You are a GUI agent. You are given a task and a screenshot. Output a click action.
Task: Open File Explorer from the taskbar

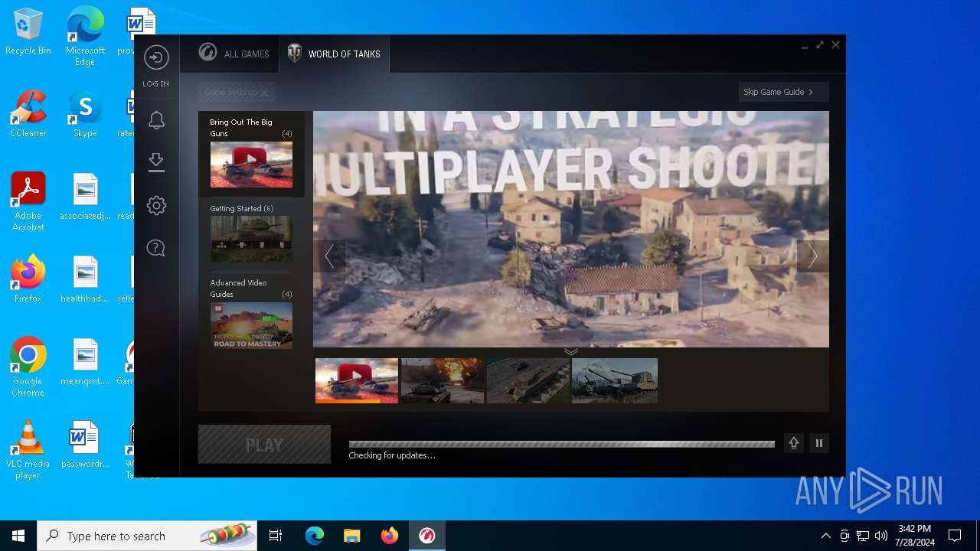[351, 536]
